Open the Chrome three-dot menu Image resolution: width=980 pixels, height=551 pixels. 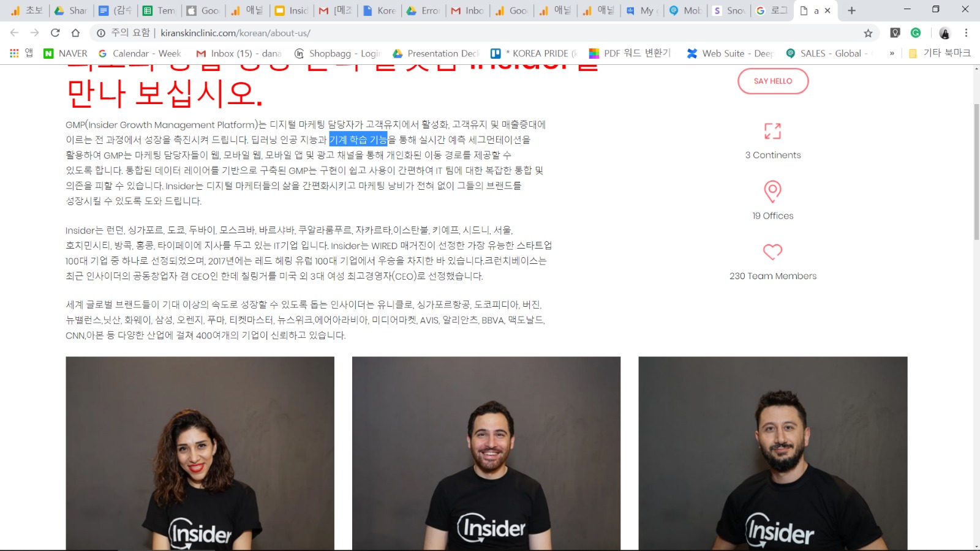[966, 33]
